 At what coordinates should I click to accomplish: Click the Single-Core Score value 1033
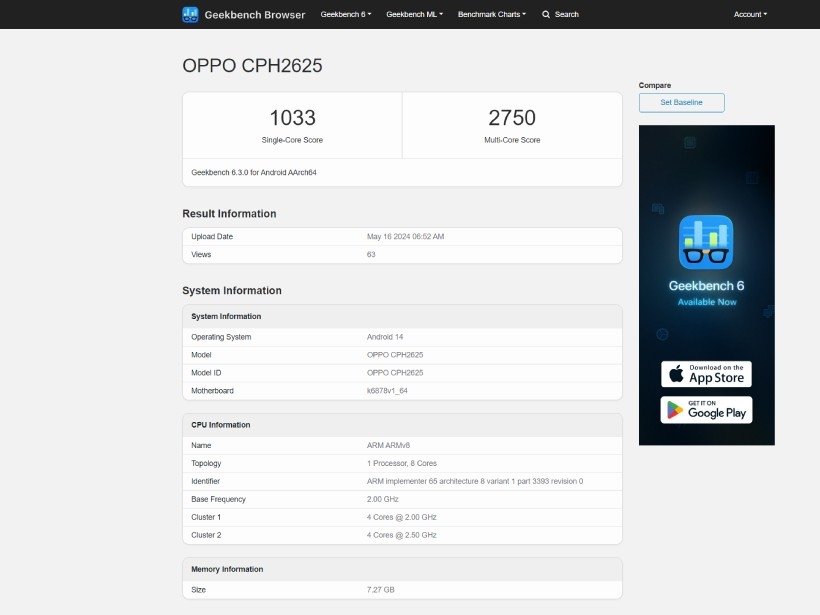click(x=292, y=118)
